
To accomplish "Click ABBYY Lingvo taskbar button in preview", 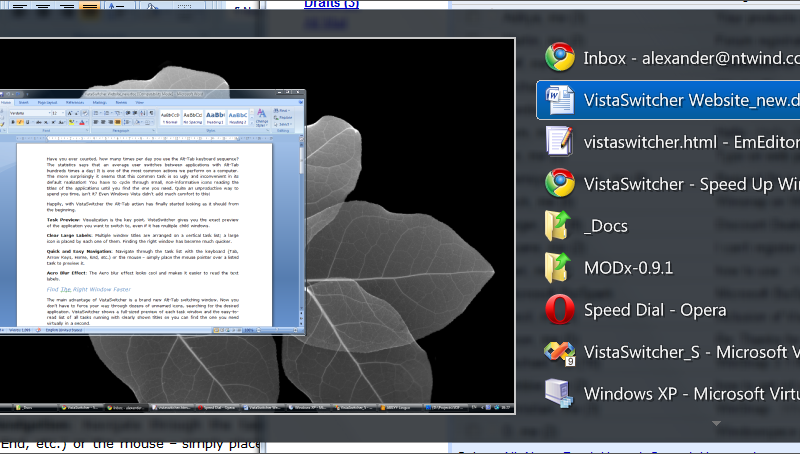I will click(399, 408).
